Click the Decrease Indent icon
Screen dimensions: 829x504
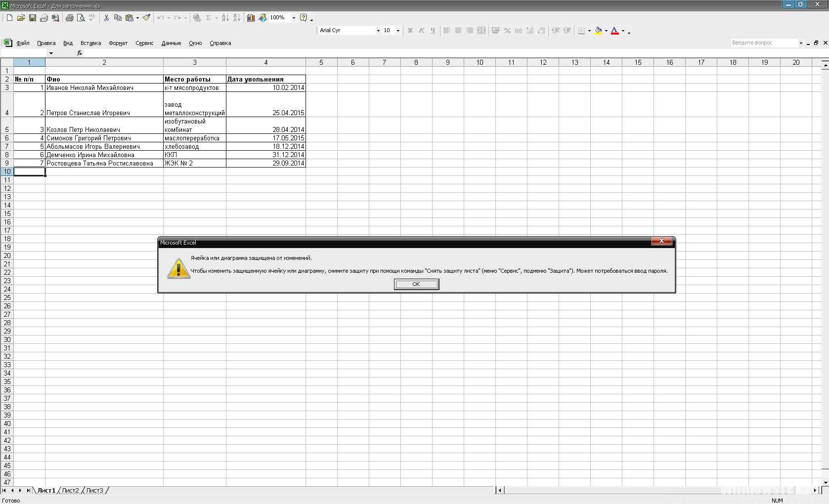556,31
